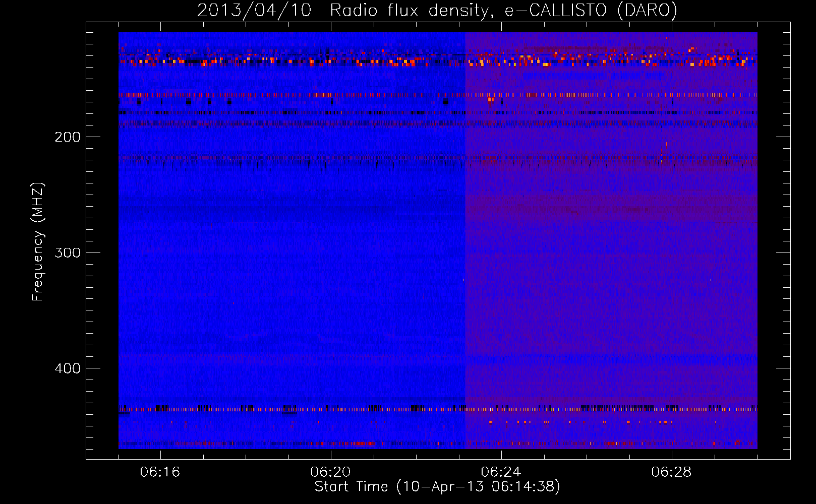Click the 300 frequency tick label
The width and height of the screenshot is (816, 504).
click(68, 253)
